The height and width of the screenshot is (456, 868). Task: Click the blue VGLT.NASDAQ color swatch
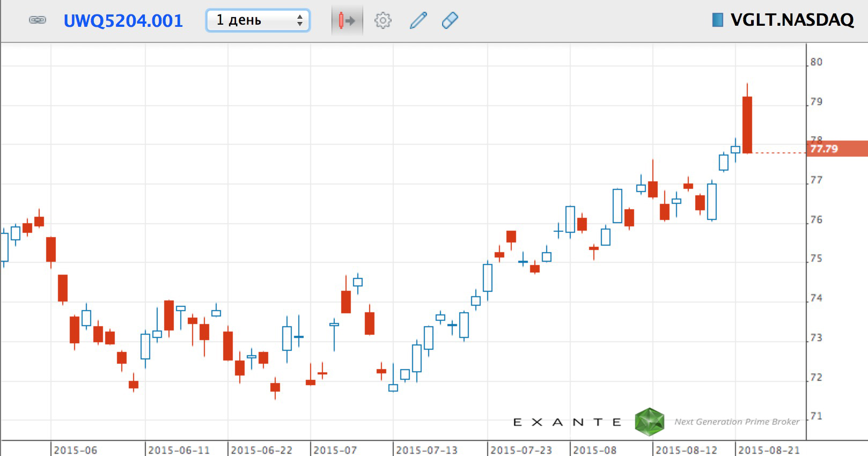(717, 20)
